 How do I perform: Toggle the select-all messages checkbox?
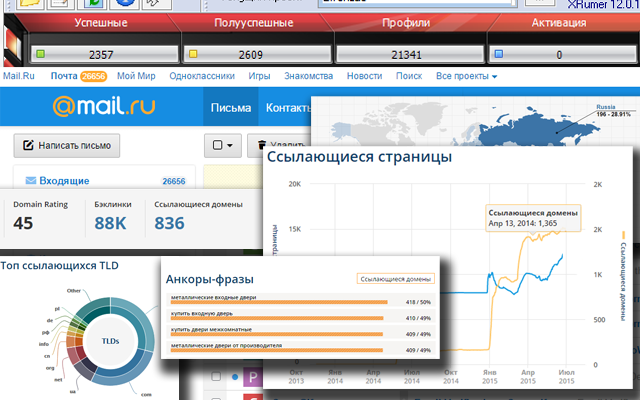pos(217,146)
